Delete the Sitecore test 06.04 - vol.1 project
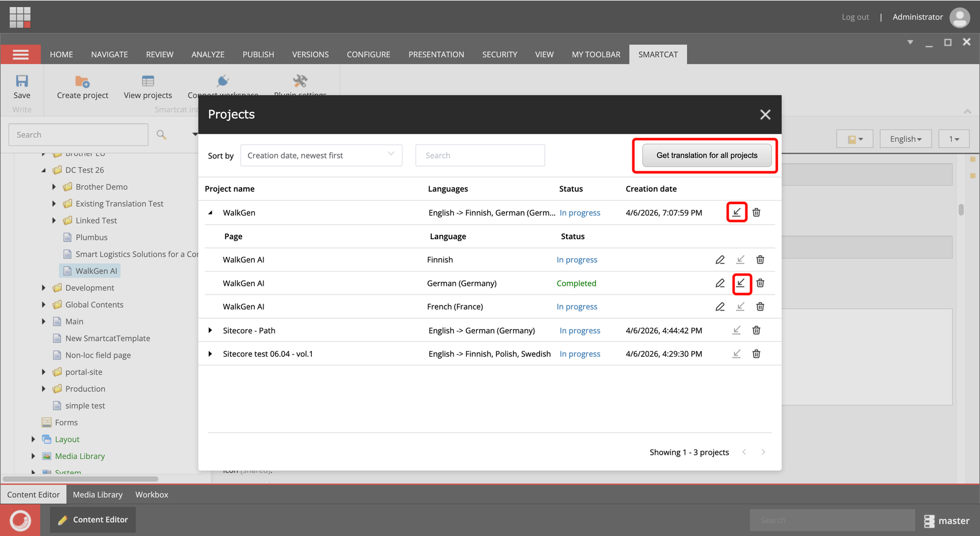 [x=756, y=354]
